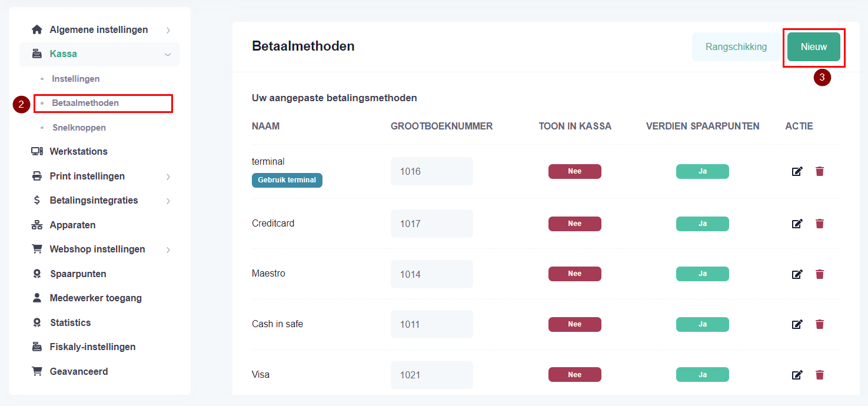Image resolution: width=868 pixels, height=406 pixels.
Task: Click trash icon for Cash in safe
Action: (x=819, y=324)
